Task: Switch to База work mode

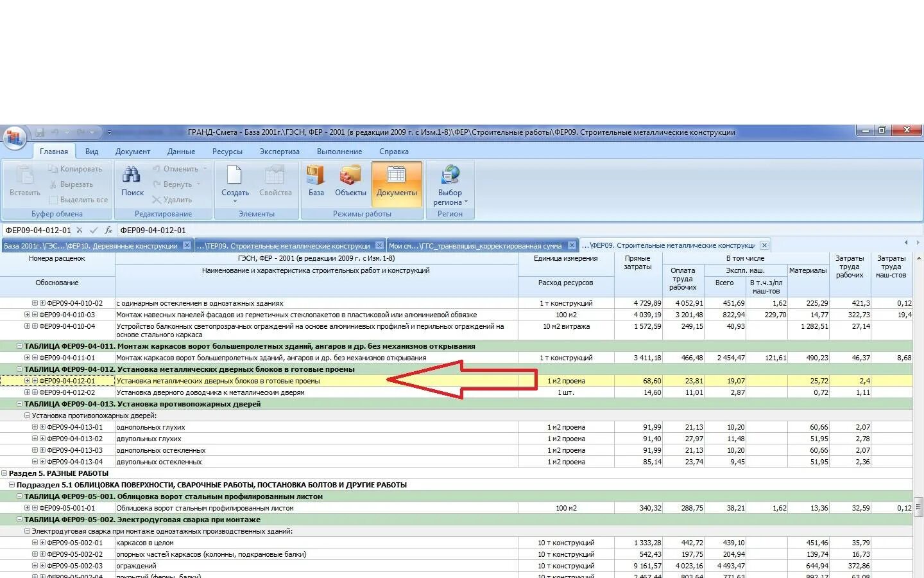Action: point(316,180)
